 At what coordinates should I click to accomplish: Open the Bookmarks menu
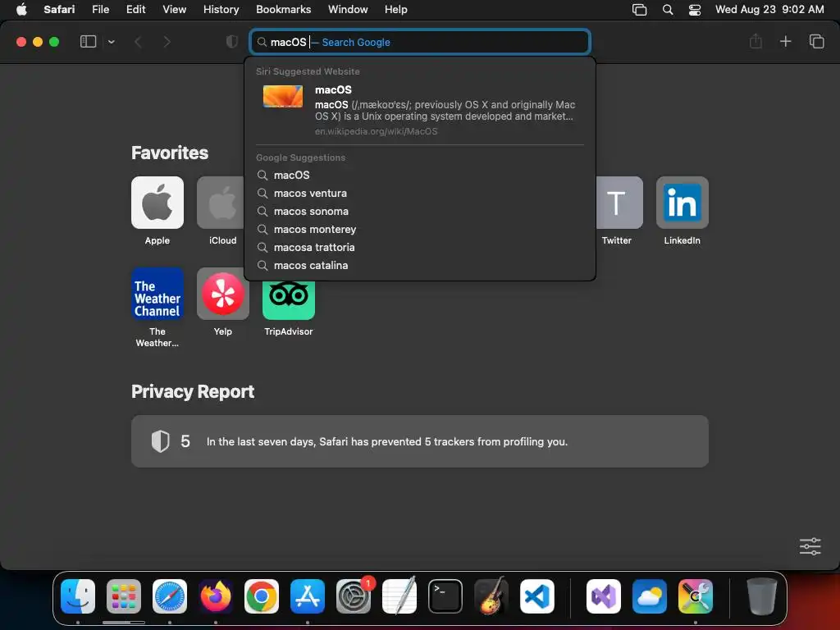click(x=283, y=9)
